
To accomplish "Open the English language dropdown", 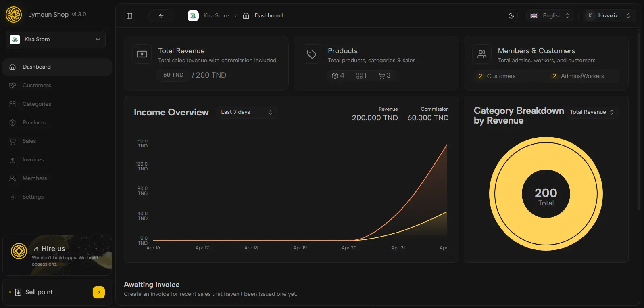I will click(550, 16).
